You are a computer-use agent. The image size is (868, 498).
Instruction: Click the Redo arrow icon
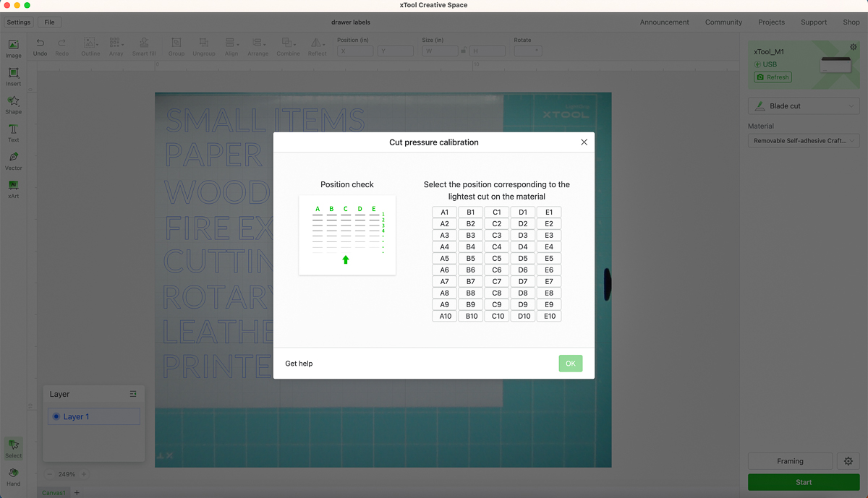point(62,43)
